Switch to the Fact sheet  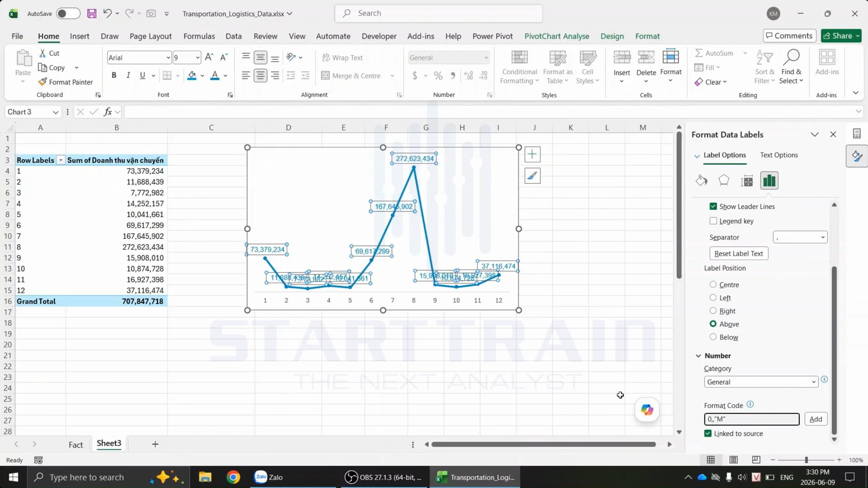76,445
